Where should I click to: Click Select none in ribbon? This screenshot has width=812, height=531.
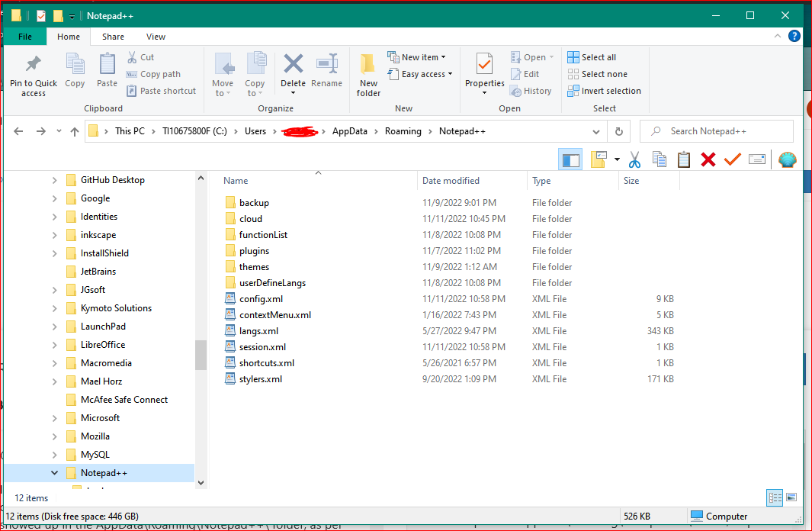pos(597,74)
